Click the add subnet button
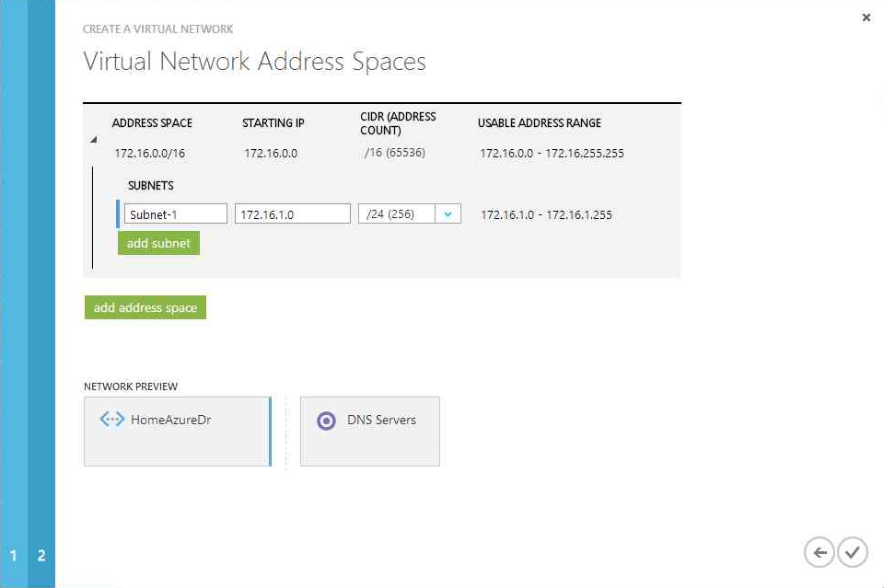 [x=158, y=243]
